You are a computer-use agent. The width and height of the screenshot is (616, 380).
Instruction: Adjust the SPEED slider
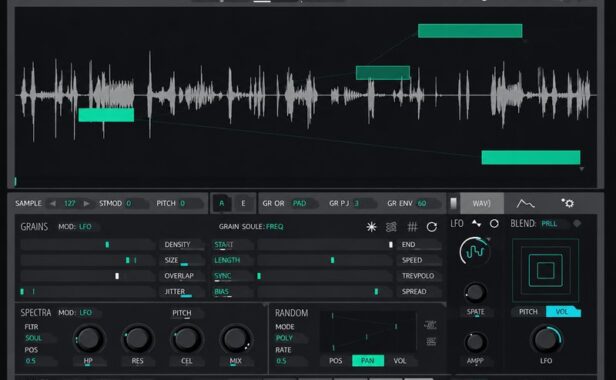325,260
